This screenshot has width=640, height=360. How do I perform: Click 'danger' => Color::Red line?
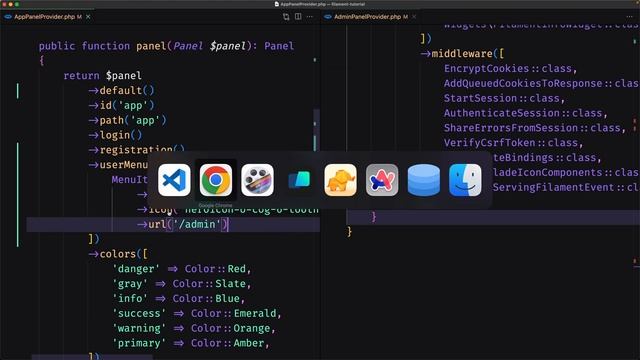[182, 269]
